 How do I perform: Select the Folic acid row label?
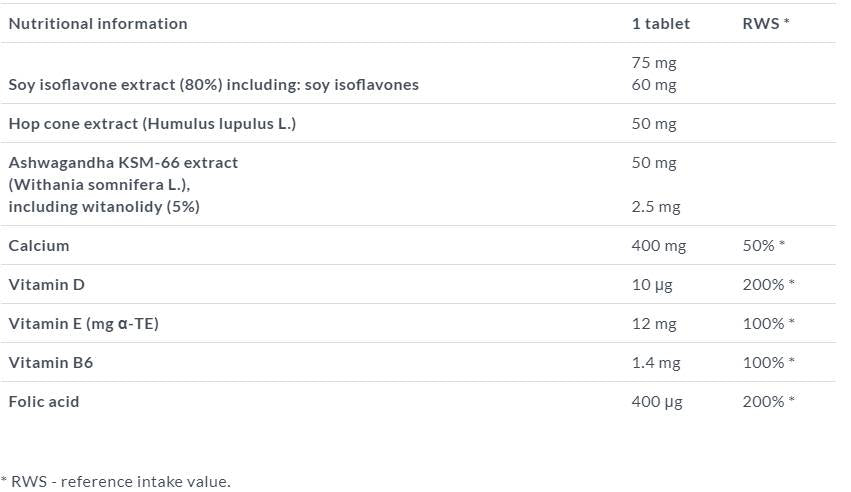pos(44,402)
